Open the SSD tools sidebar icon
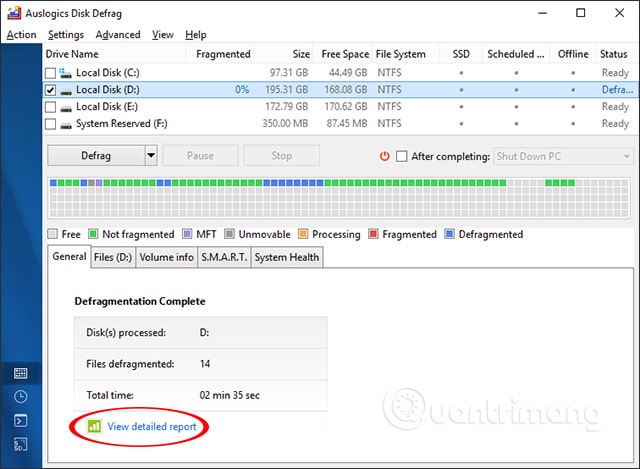Viewport: 640px width, 469px height. pos(20,445)
